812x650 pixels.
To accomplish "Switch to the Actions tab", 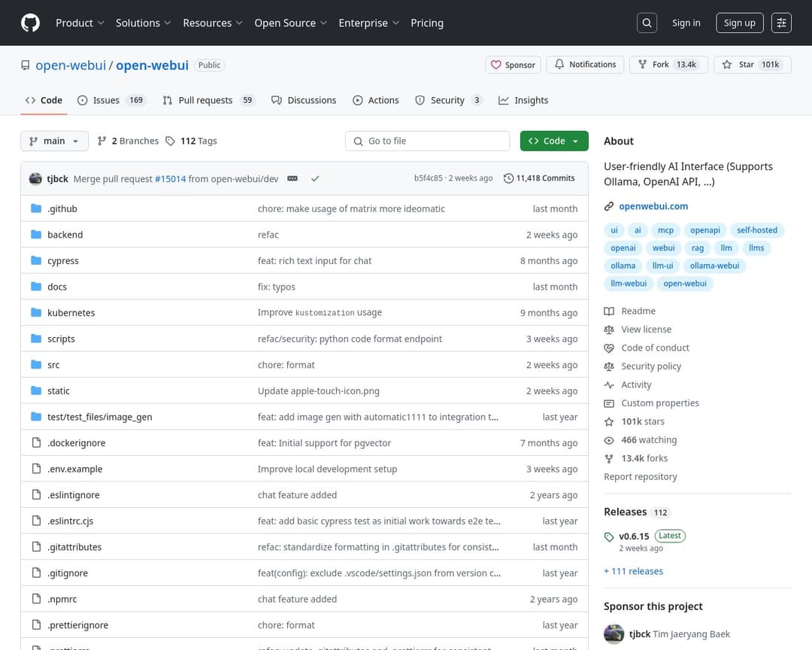I will click(x=376, y=100).
